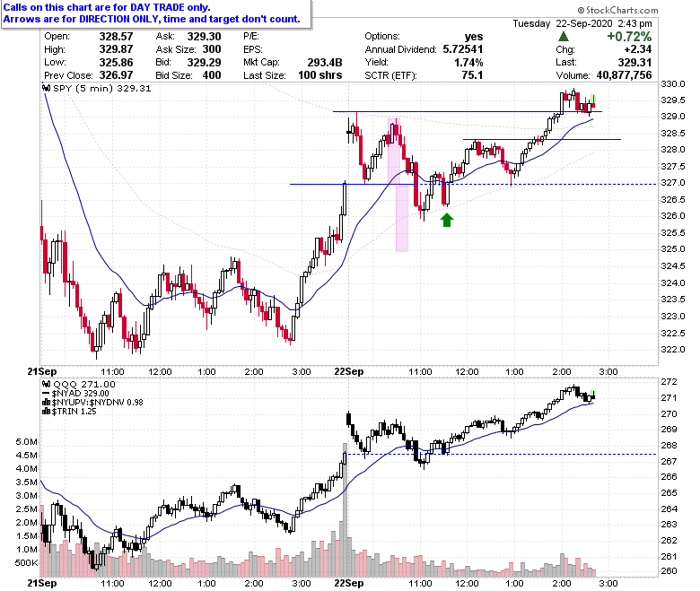This screenshot has width=700, height=591.
Task: Click the green up triangle beside +0.72%
Action: [564, 37]
